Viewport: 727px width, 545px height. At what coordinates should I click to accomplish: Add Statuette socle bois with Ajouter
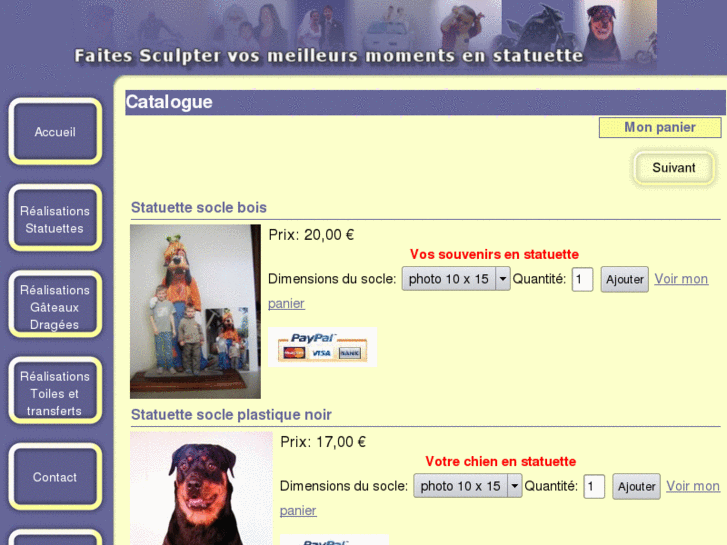(x=625, y=279)
